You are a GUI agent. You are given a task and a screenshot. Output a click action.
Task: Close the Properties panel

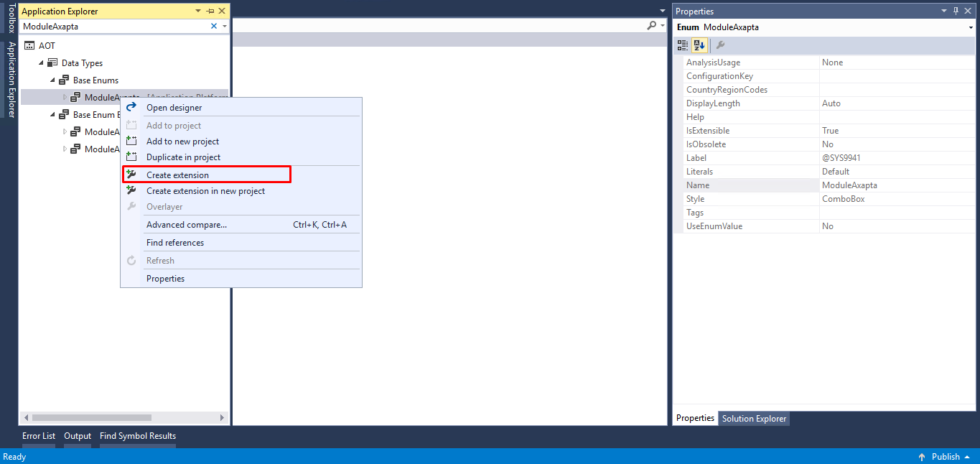click(x=969, y=11)
